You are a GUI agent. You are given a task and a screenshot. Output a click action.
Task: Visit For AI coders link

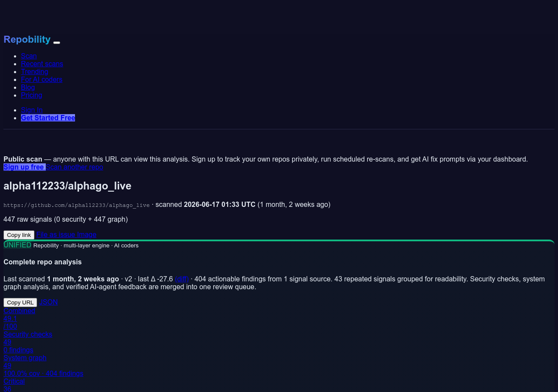41,79
